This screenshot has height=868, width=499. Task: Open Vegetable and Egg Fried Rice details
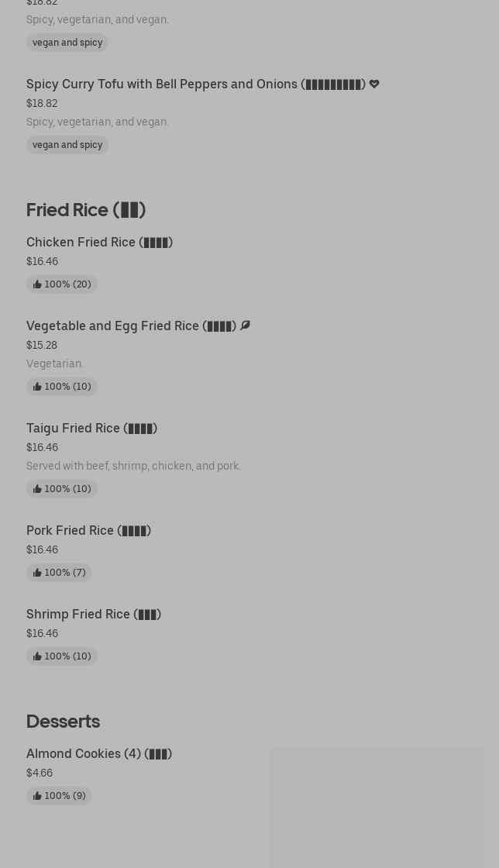coord(131,325)
